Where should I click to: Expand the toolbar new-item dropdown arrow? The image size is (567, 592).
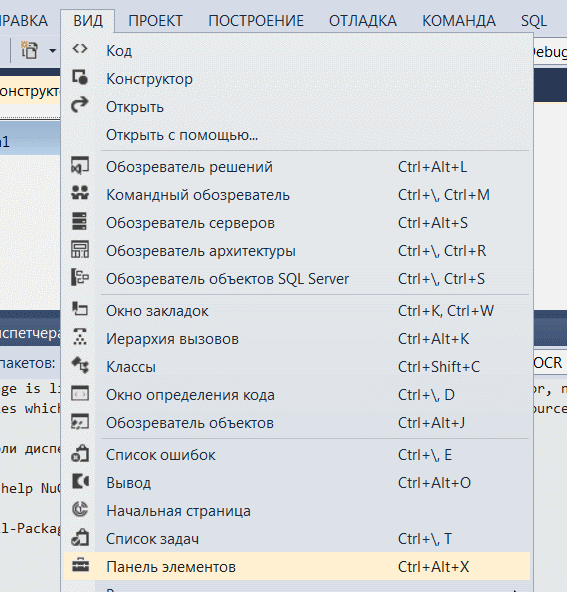pos(52,50)
